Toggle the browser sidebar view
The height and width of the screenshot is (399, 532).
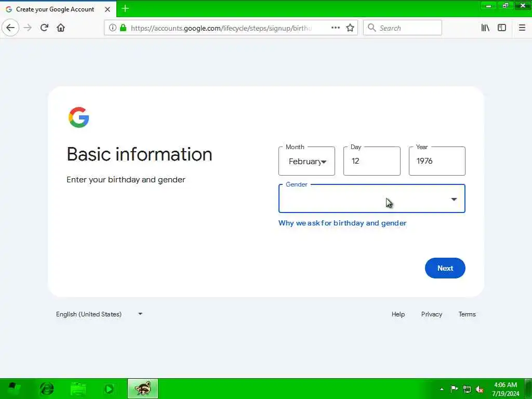pos(502,28)
